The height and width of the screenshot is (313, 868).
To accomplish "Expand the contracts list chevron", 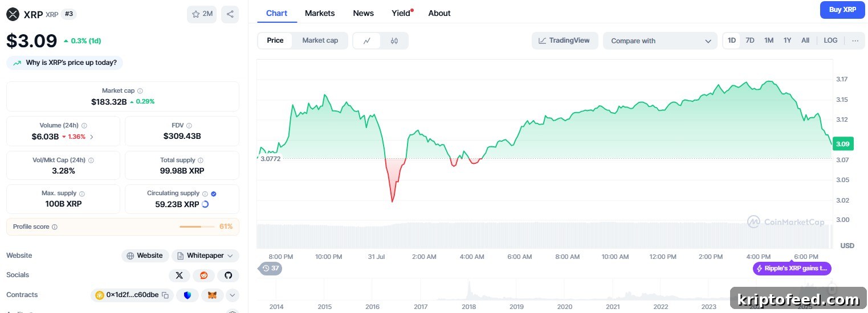I will [x=232, y=295].
